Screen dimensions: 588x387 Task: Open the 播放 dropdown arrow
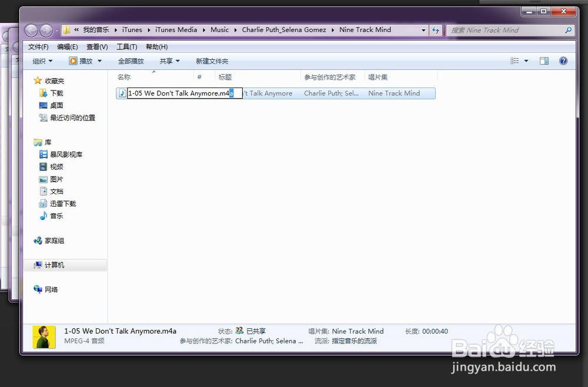99,61
